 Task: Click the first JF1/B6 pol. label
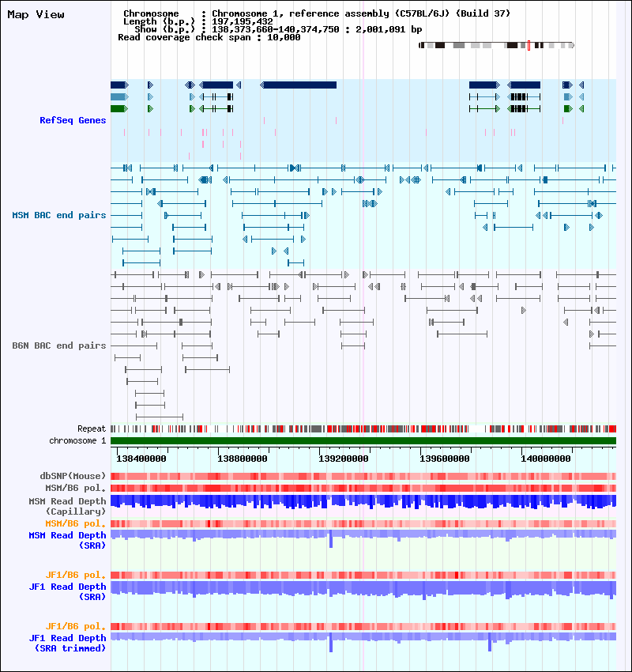[x=76, y=575]
